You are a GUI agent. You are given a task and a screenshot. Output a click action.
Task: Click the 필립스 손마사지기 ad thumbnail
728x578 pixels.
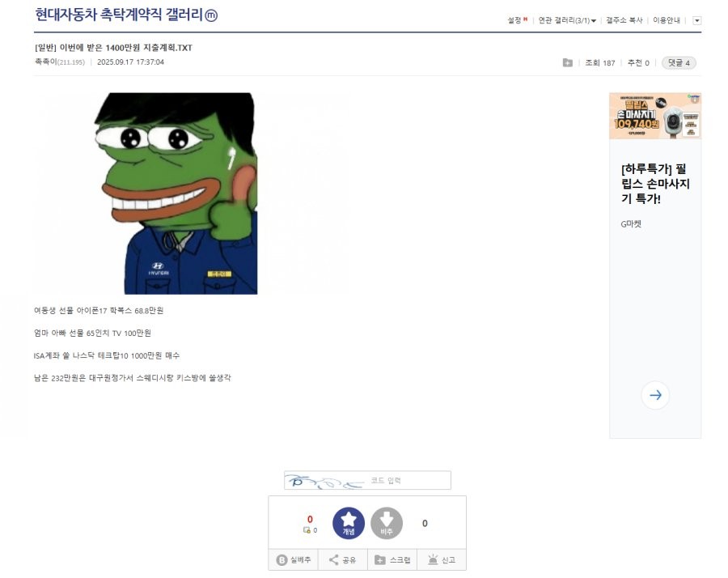655,116
